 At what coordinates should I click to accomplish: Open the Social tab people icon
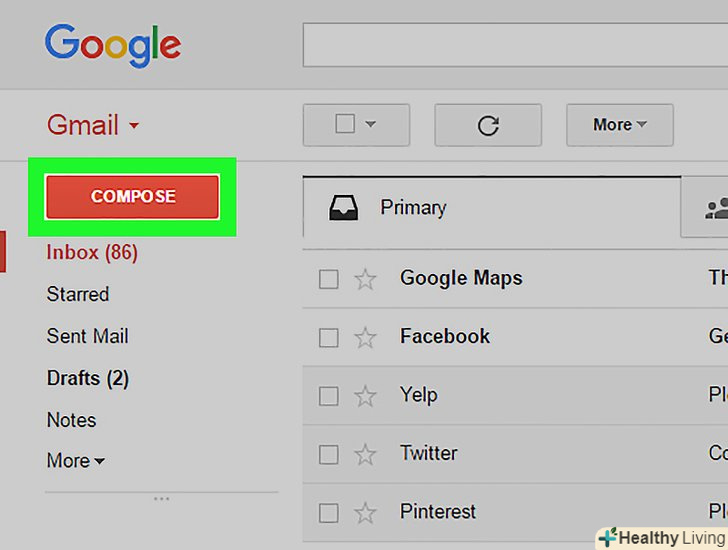716,208
